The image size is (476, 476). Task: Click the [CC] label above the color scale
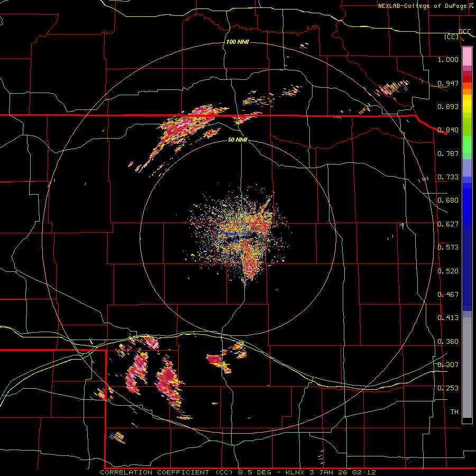pos(452,36)
